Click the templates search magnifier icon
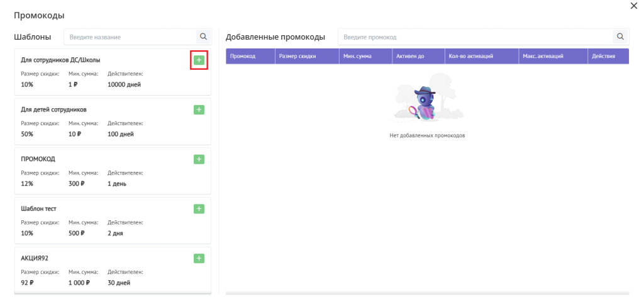 tap(203, 37)
